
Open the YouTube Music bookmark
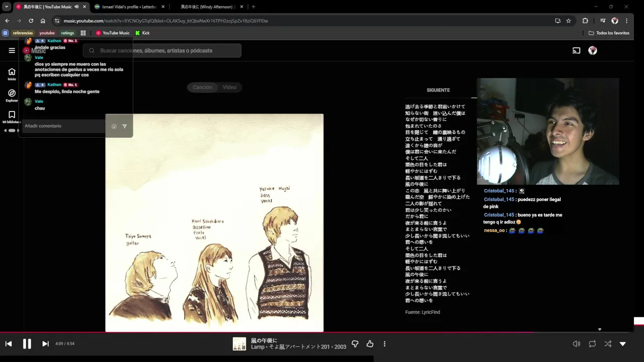click(113, 33)
